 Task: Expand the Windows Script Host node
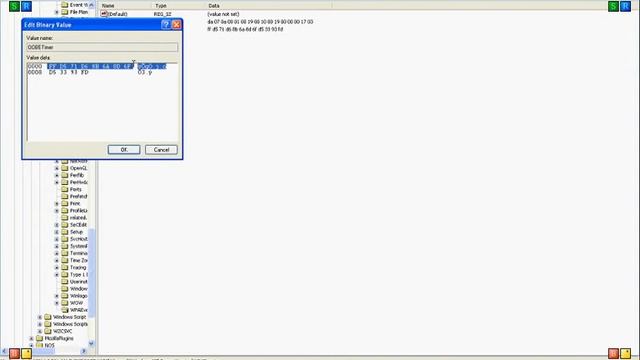pos(40,317)
